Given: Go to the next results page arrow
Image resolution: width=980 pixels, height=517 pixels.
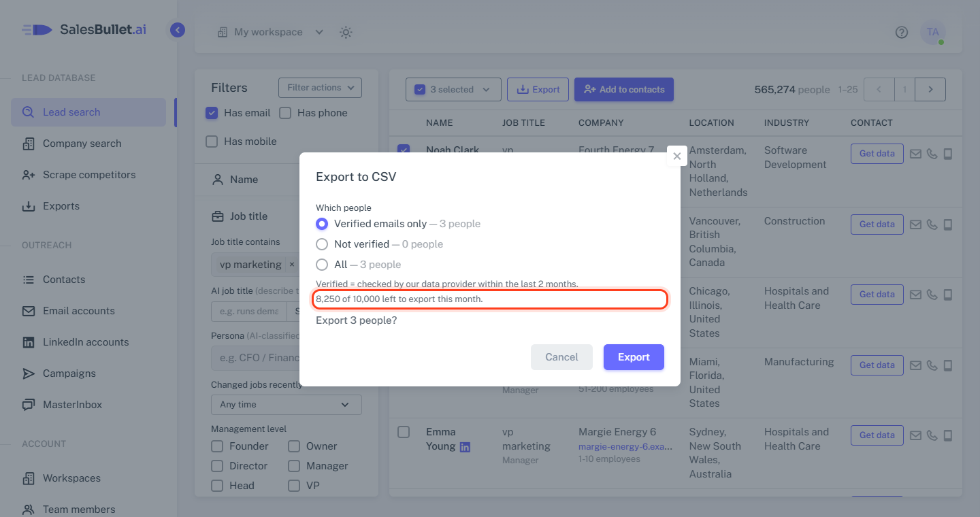Looking at the screenshot, I should [x=930, y=89].
